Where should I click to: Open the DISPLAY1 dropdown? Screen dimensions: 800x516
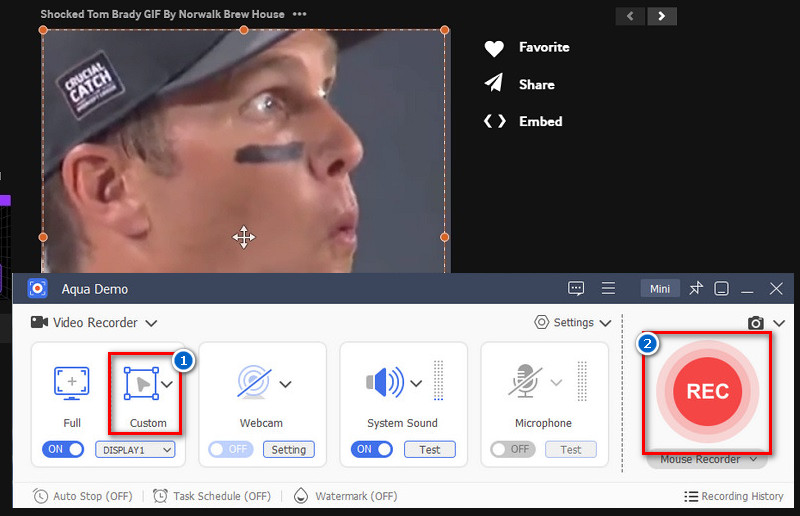click(x=135, y=450)
